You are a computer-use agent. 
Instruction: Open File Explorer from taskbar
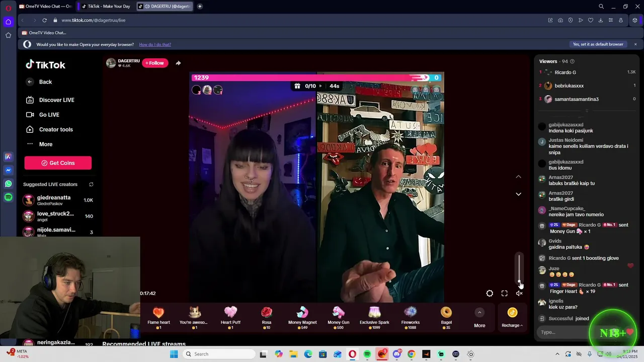(293, 354)
